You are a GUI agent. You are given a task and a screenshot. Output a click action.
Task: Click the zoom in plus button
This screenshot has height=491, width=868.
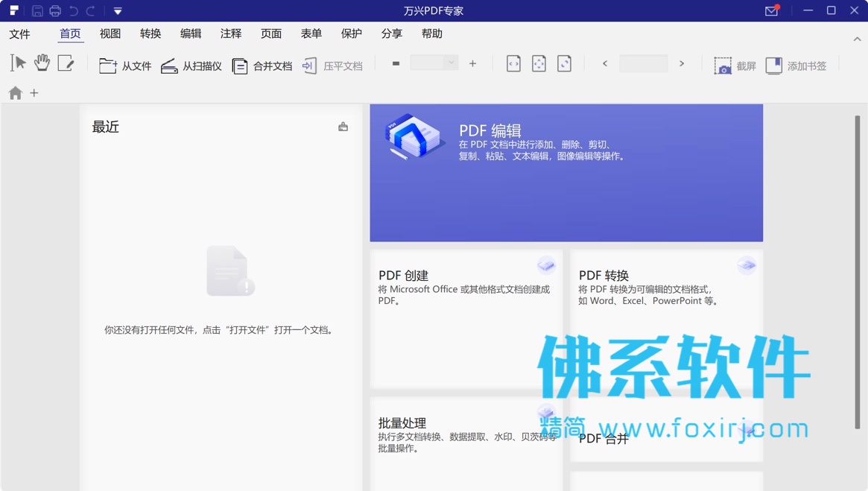point(473,63)
